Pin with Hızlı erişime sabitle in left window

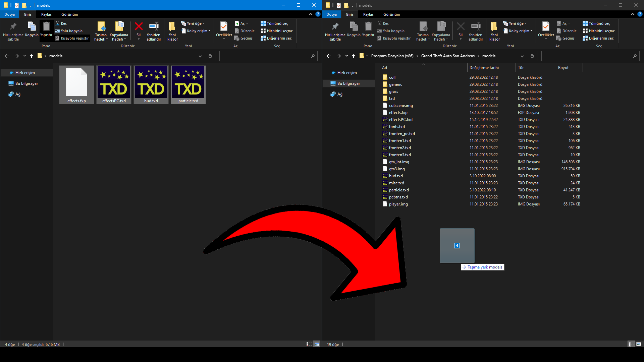click(13, 26)
